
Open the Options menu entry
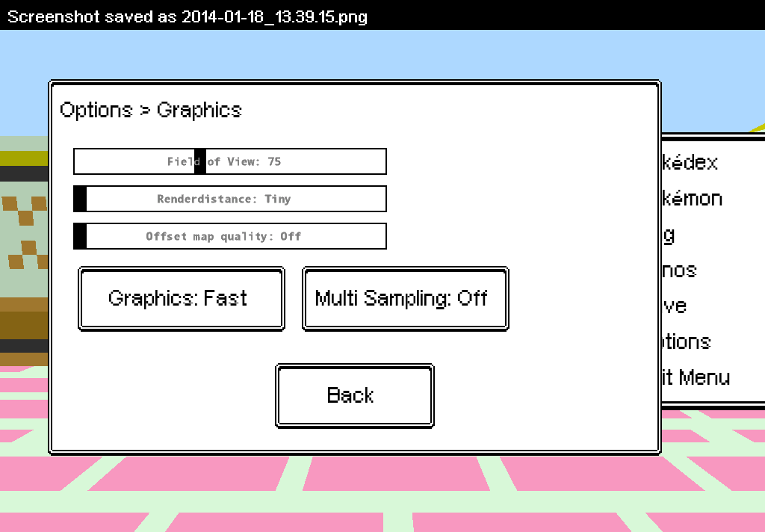point(687,341)
